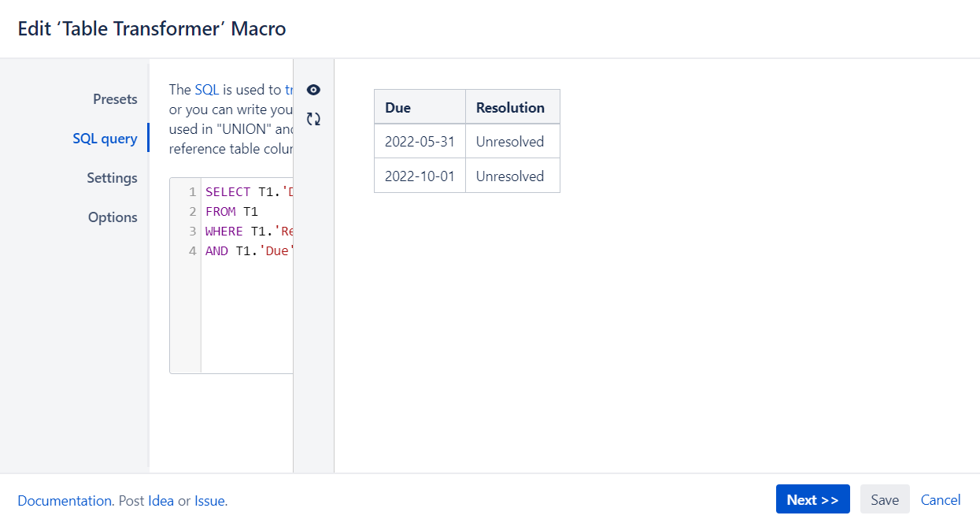Click the Next >> button
This screenshot has width=980, height=519.
(812, 499)
